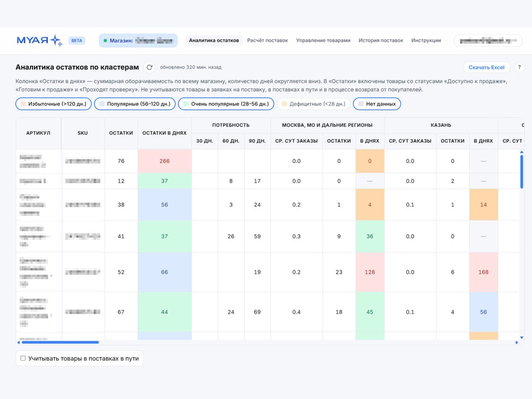Click the 60 дн. column header
The image size is (532, 399).
click(x=231, y=141)
